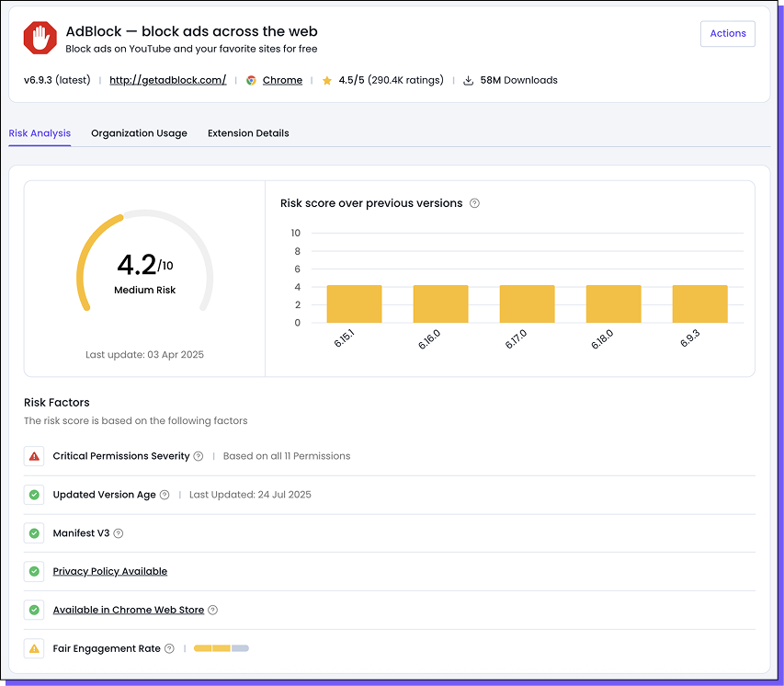Click the 'Updated Version Age' label

[x=105, y=495]
